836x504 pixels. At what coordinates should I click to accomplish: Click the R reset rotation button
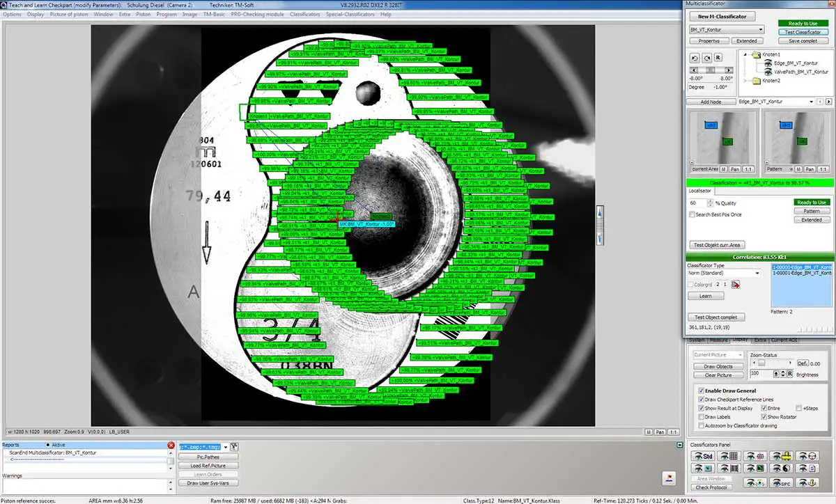(x=718, y=57)
